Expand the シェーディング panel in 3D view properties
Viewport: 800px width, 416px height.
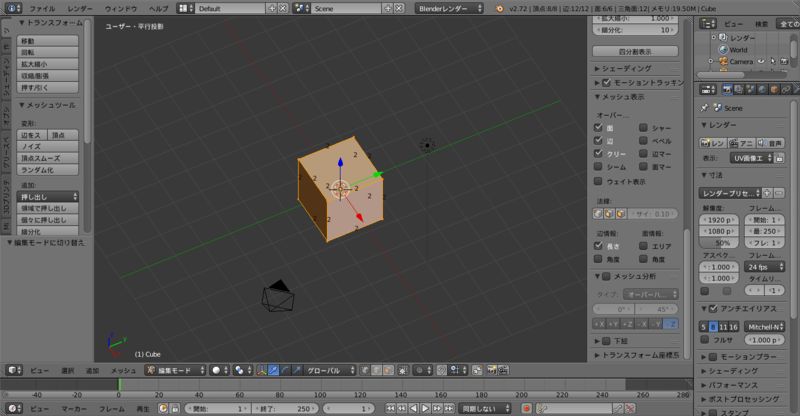pos(626,68)
